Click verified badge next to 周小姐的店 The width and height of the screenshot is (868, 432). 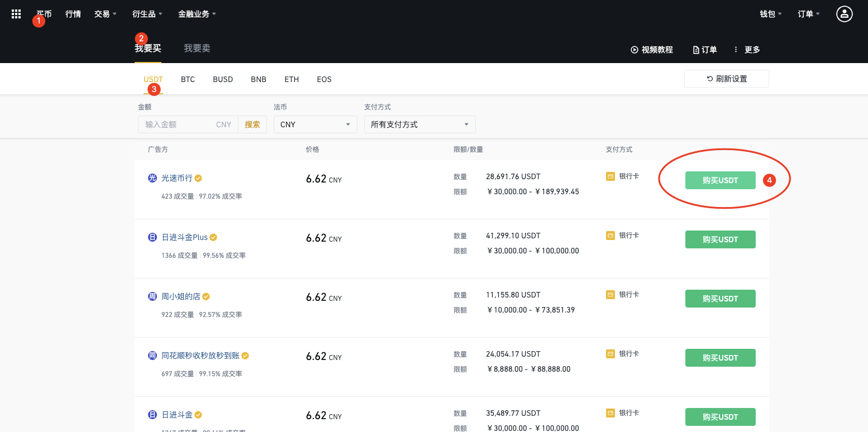(x=206, y=296)
